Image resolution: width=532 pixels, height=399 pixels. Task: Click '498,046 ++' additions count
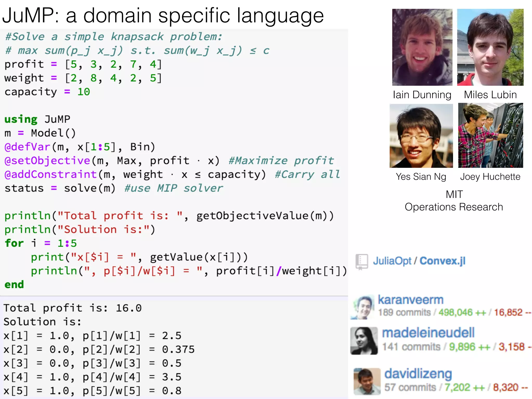[x=462, y=312]
